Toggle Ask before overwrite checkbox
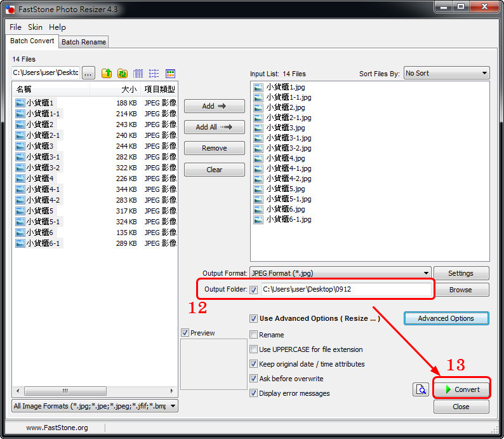 click(x=253, y=379)
